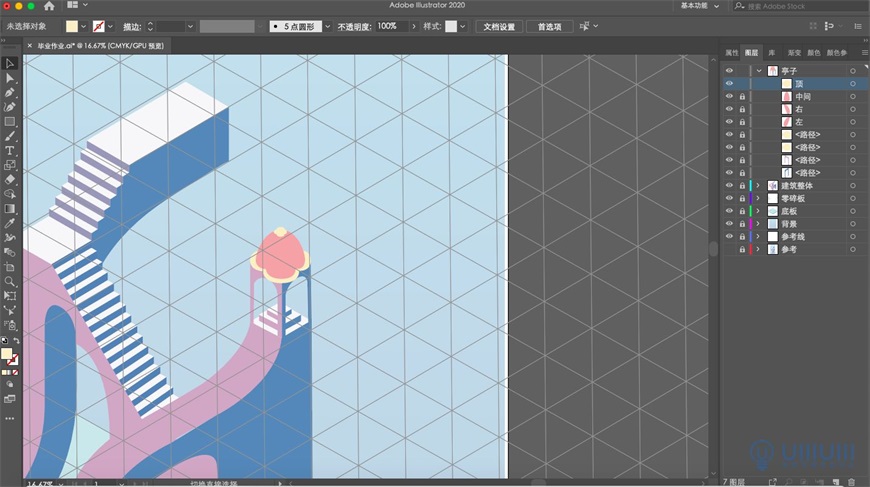Viewport: 870px width, 487px height.
Task: Open the 5 点圆形 brush dropdown
Action: click(327, 26)
